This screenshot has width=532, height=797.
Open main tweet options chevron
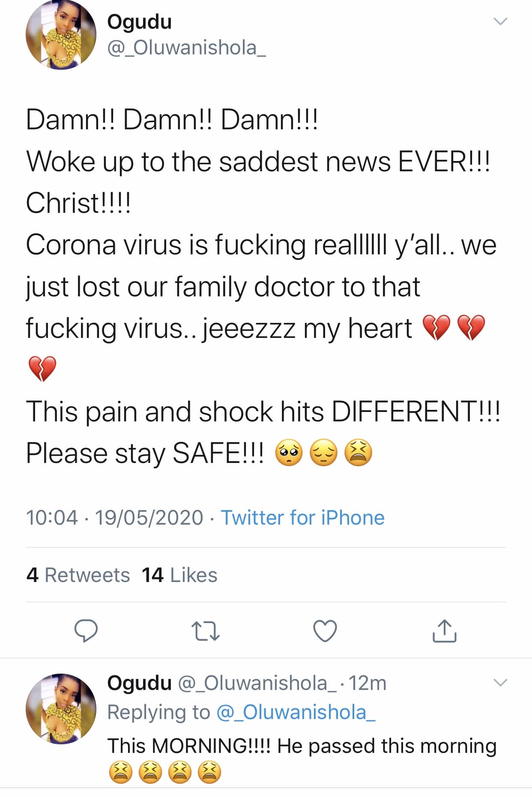[500, 21]
